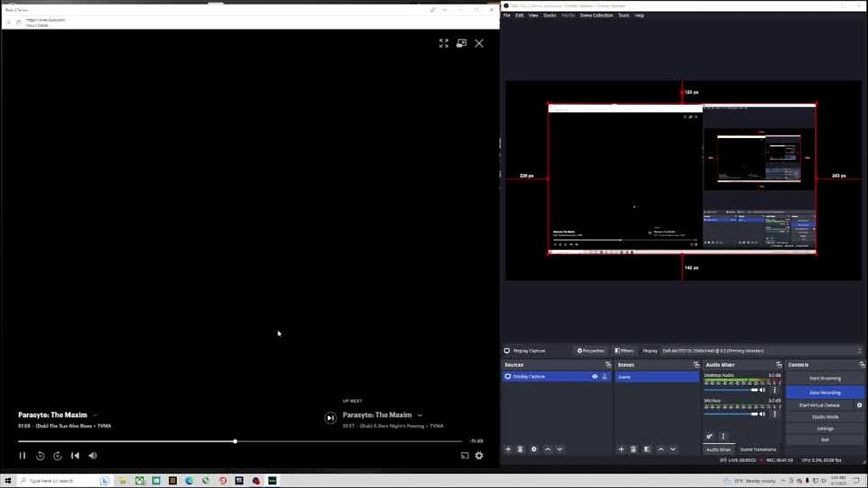Click the Hulu video progress bar handle
Image resolution: width=868 pixels, height=488 pixels.
pos(235,441)
